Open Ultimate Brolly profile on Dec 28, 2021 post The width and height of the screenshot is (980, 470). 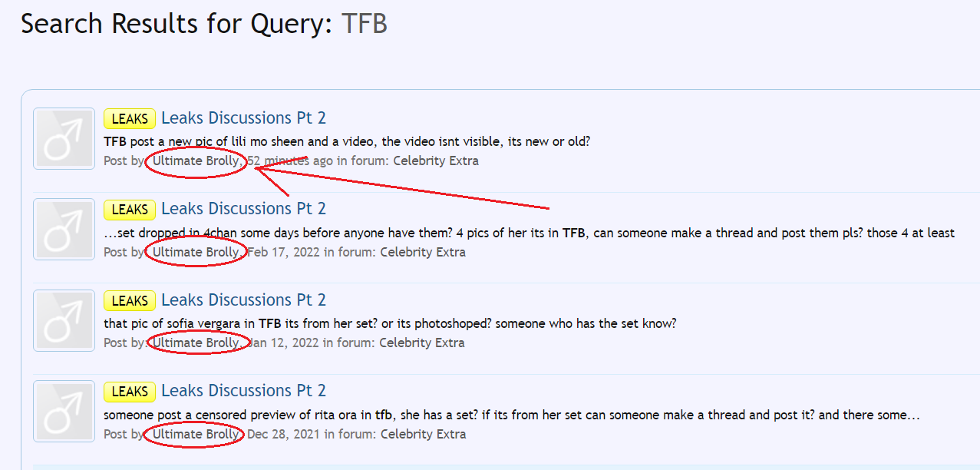click(196, 434)
